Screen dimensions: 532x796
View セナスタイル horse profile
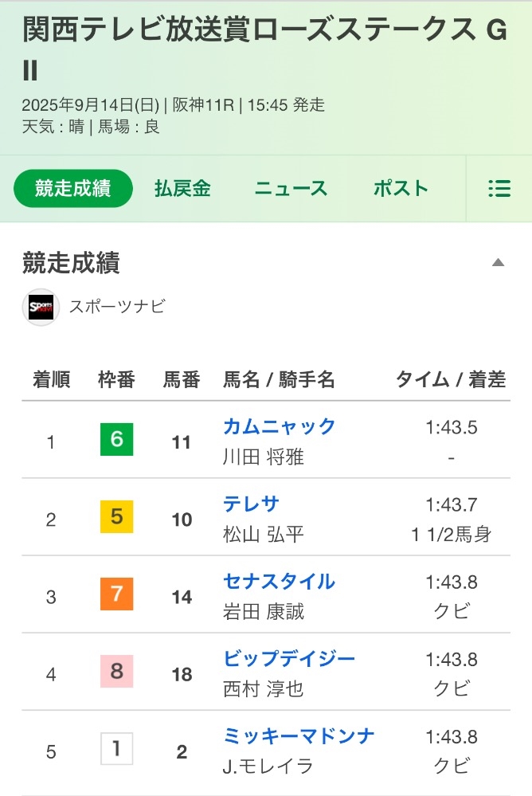pyautogui.click(x=280, y=581)
